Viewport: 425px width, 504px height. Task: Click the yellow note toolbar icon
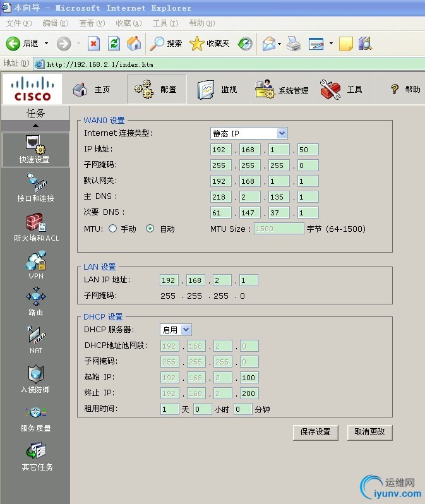346,44
